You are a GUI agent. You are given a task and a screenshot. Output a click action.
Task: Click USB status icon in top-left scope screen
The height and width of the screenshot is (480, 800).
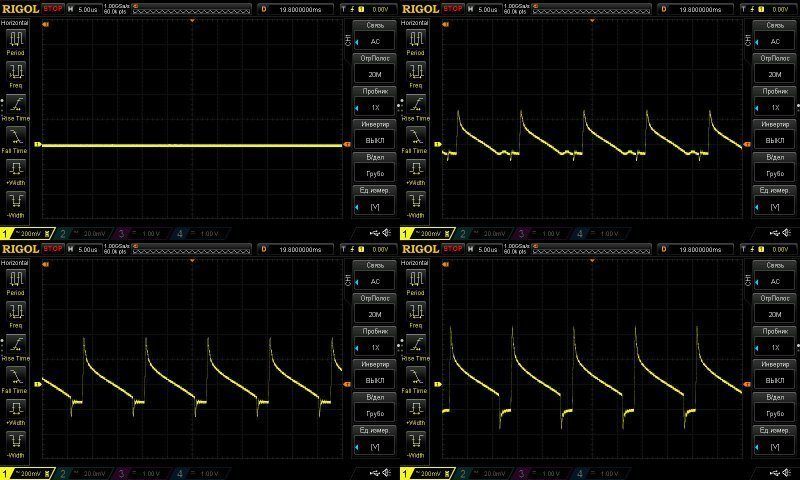pos(375,233)
